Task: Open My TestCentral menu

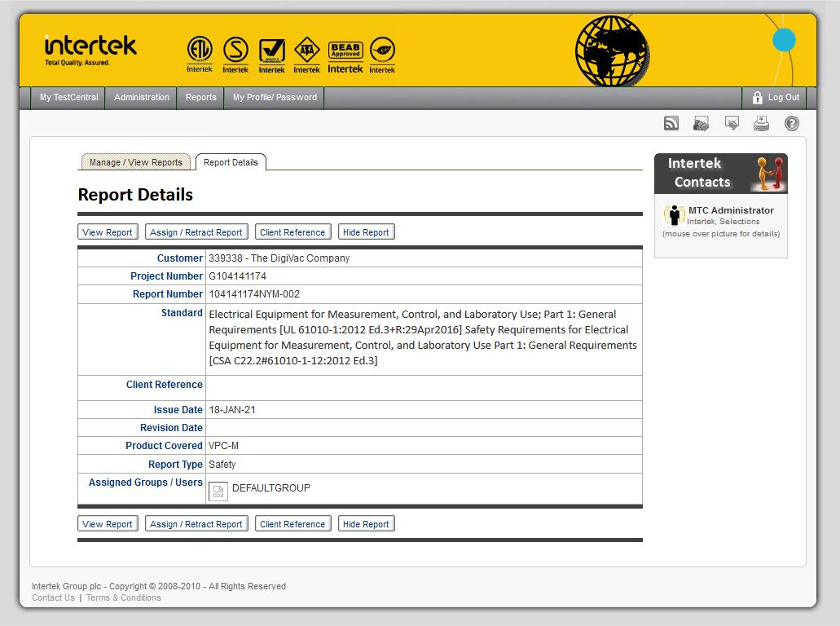Action: pyautogui.click(x=68, y=98)
